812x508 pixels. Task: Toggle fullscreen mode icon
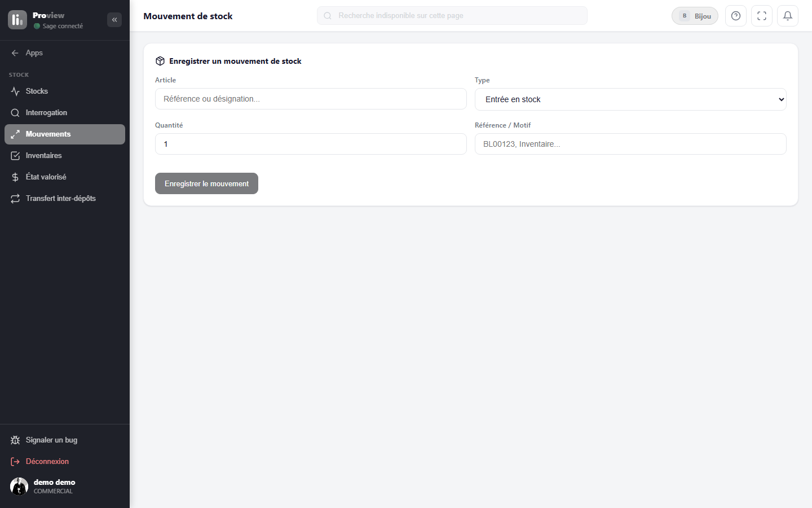(762, 16)
